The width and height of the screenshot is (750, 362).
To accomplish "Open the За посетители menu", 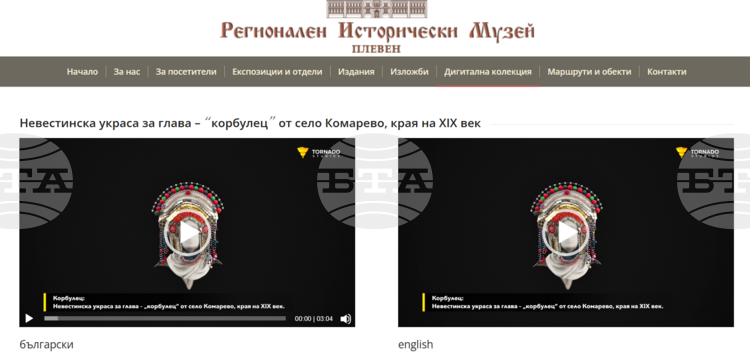I will point(186,72).
